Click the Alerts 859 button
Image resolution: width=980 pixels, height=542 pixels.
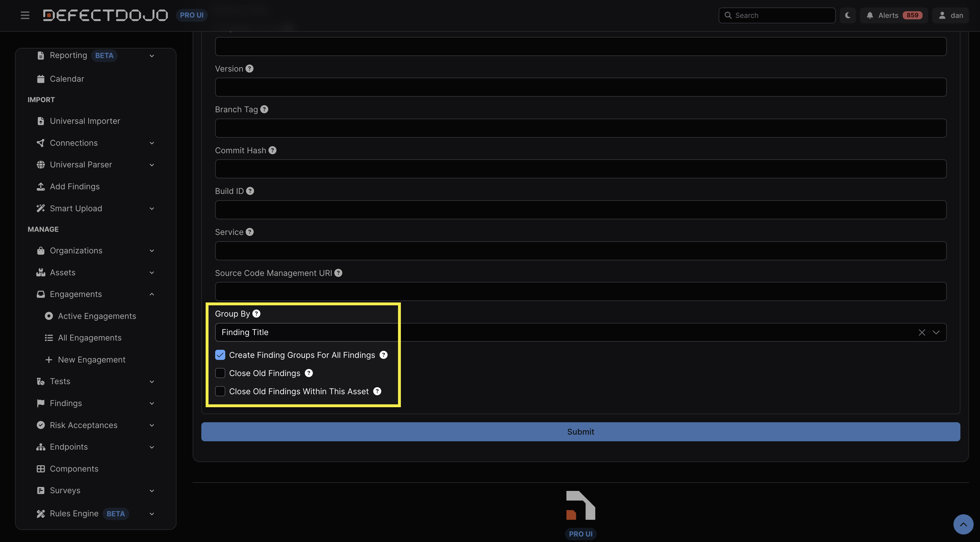pos(894,15)
